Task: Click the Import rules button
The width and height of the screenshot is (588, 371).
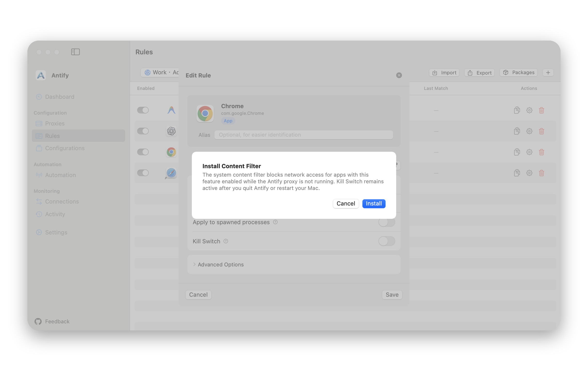Action: click(x=444, y=73)
